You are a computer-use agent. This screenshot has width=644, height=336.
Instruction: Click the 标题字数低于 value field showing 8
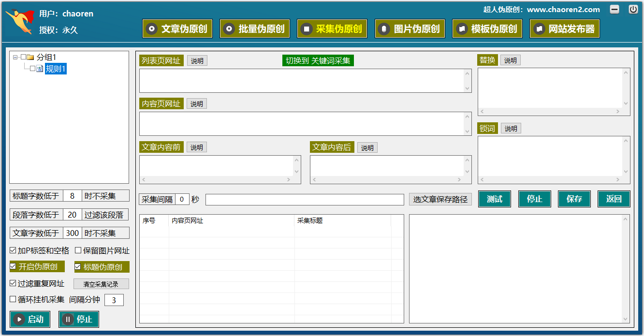coord(73,196)
